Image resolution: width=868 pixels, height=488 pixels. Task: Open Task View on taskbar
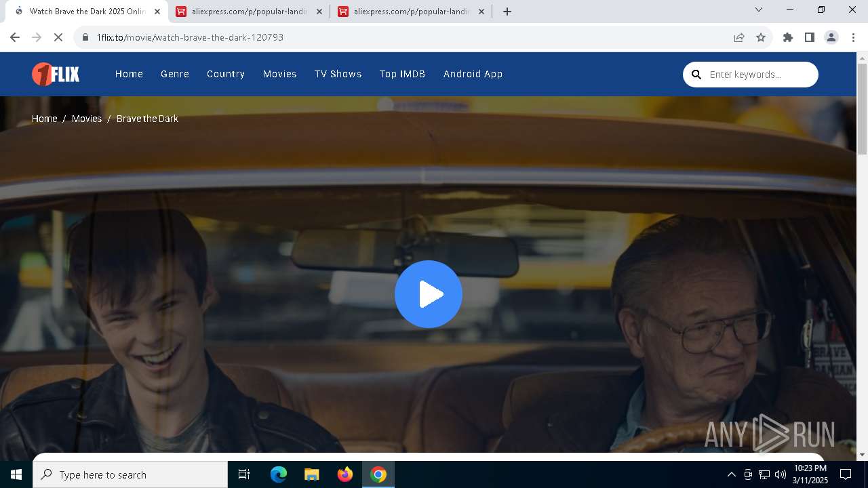point(244,474)
